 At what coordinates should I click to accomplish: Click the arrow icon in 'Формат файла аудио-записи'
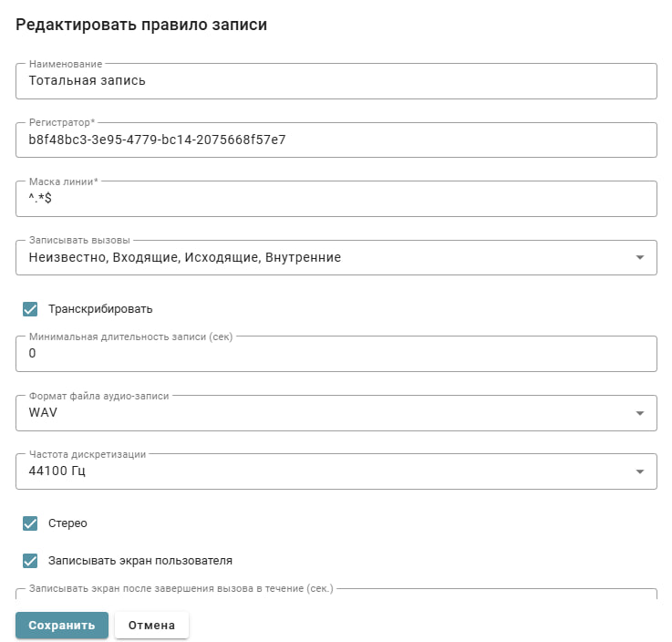point(639,413)
